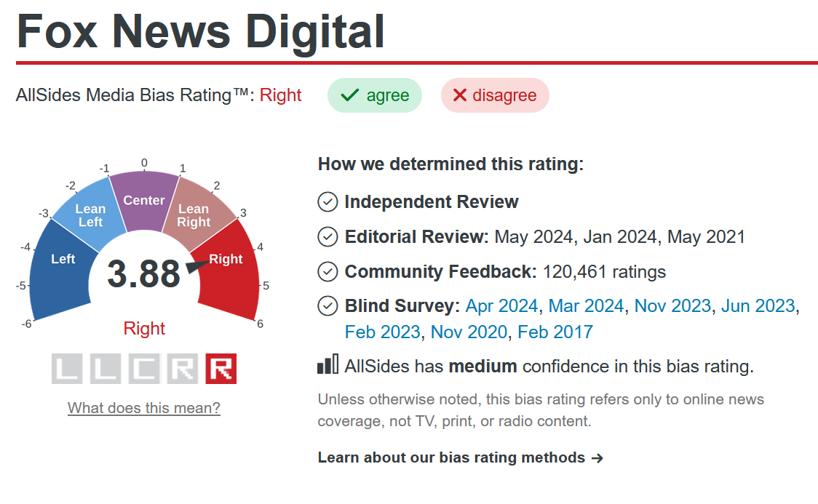Click the red disagree button
The height and width of the screenshot is (504, 818).
tap(495, 95)
